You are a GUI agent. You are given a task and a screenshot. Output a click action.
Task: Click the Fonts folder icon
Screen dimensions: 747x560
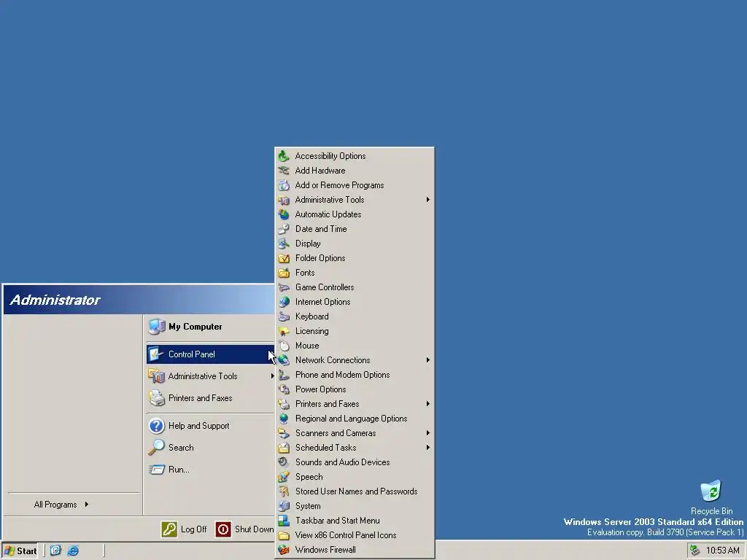pos(284,273)
